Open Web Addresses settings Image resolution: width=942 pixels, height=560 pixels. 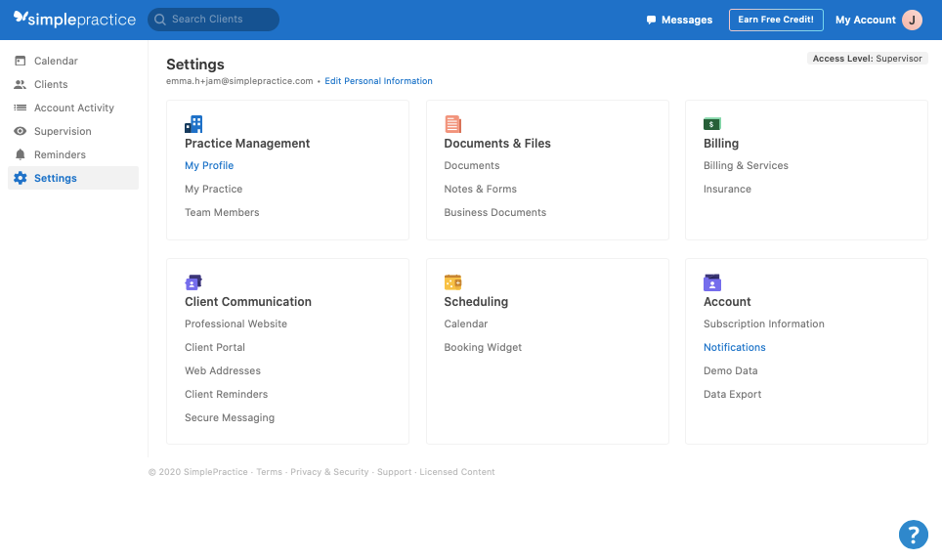click(222, 370)
